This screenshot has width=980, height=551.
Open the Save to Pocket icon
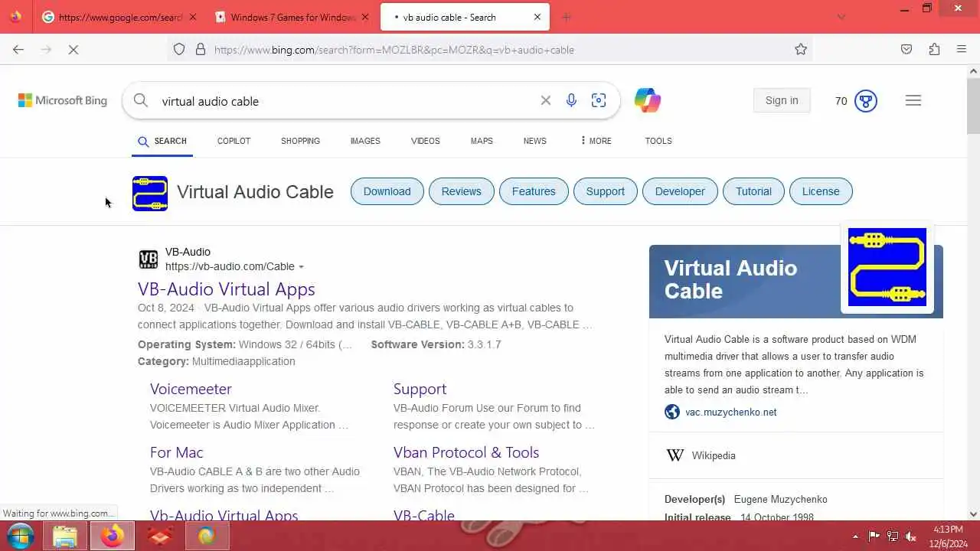point(906,50)
